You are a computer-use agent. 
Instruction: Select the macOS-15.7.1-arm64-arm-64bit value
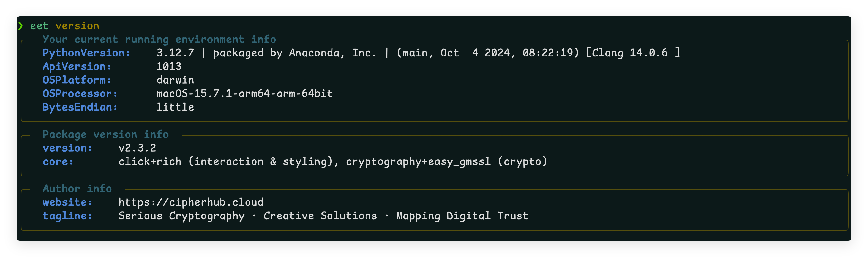coord(244,94)
